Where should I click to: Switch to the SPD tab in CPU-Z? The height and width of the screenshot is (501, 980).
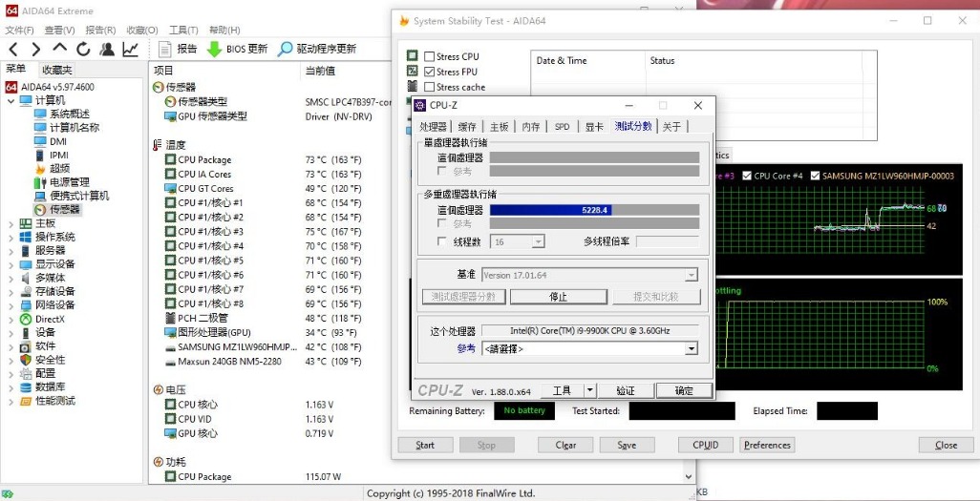click(562, 127)
